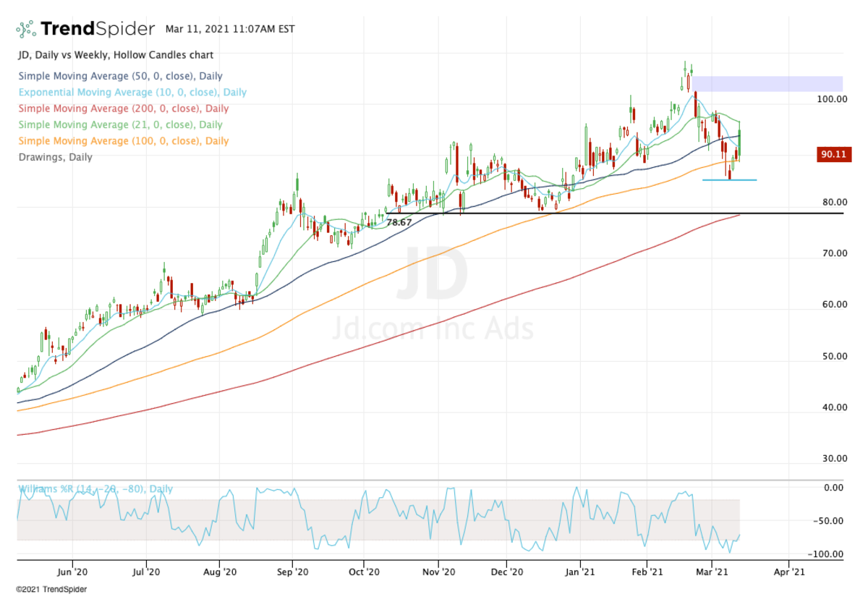868x597 pixels.
Task: Click the TrendSpider logo icon
Action: 25,29
